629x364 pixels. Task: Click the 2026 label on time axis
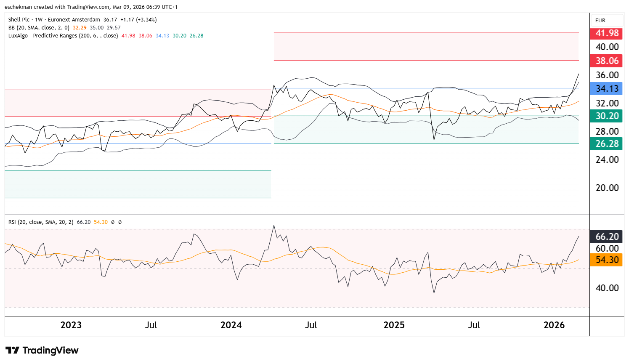coord(554,325)
